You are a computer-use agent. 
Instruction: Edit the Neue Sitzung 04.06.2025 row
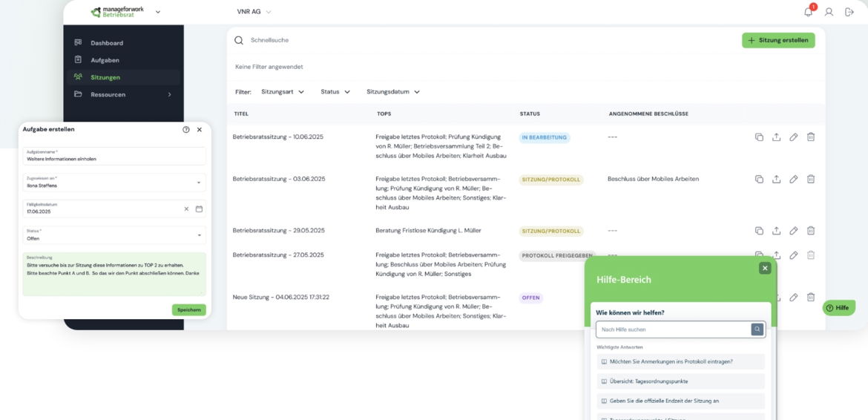pyautogui.click(x=793, y=298)
